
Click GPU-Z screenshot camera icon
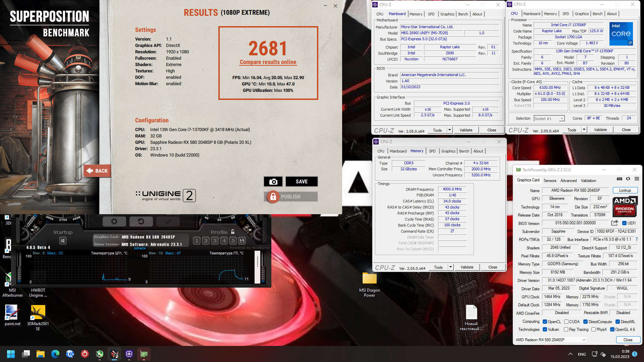pyautogui.click(x=620, y=179)
